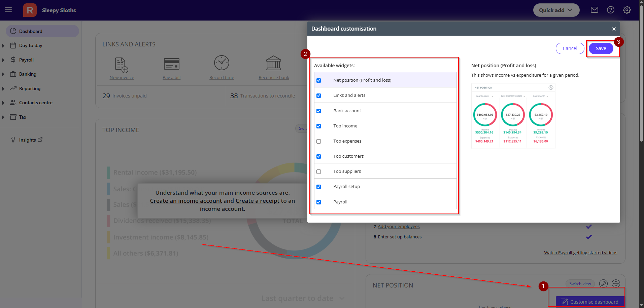This screenshot has width=644, height=308.
Task: Expand the Payroll sidebar arrow
Action: 3,60
